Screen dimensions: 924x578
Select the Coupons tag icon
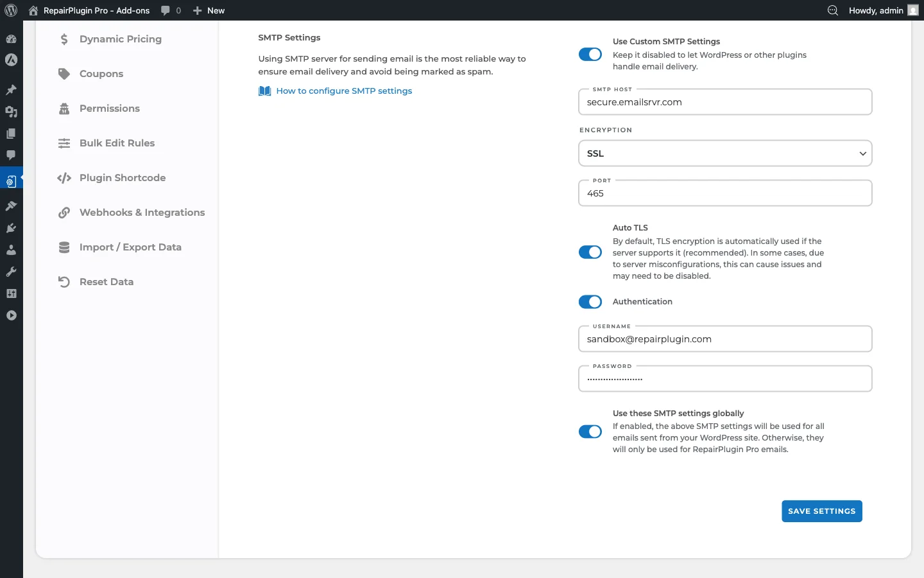pos(64,74)
